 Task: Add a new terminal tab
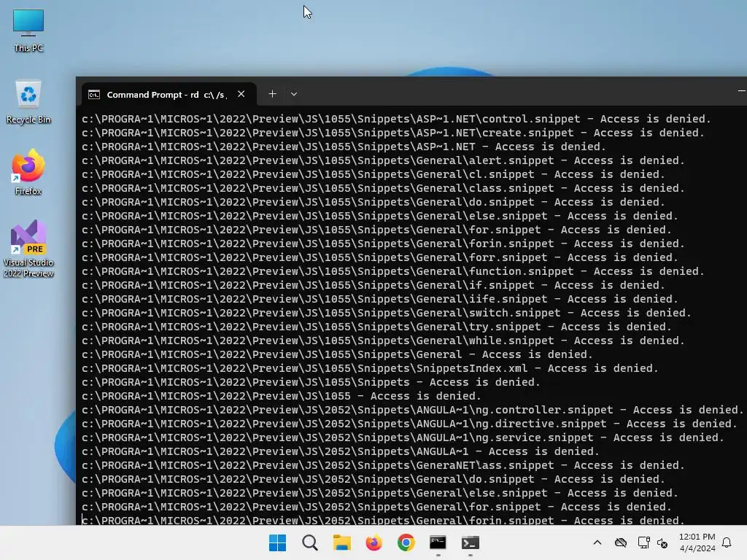coord(273,94)
